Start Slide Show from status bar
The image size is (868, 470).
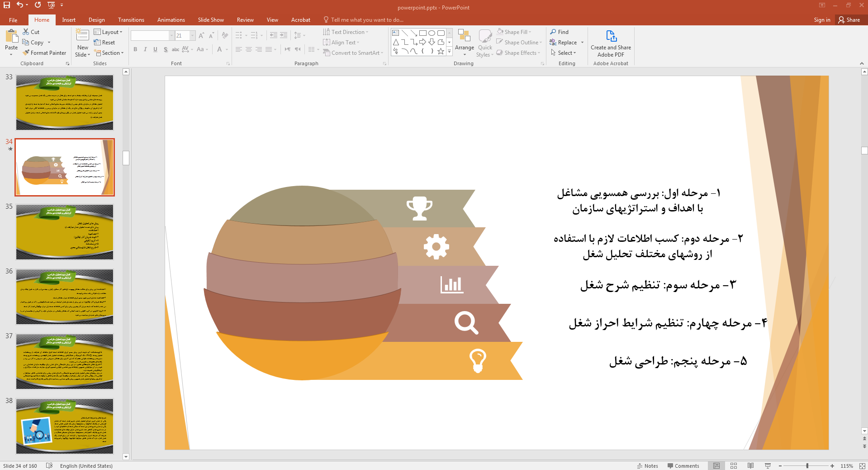click(768, 465)
